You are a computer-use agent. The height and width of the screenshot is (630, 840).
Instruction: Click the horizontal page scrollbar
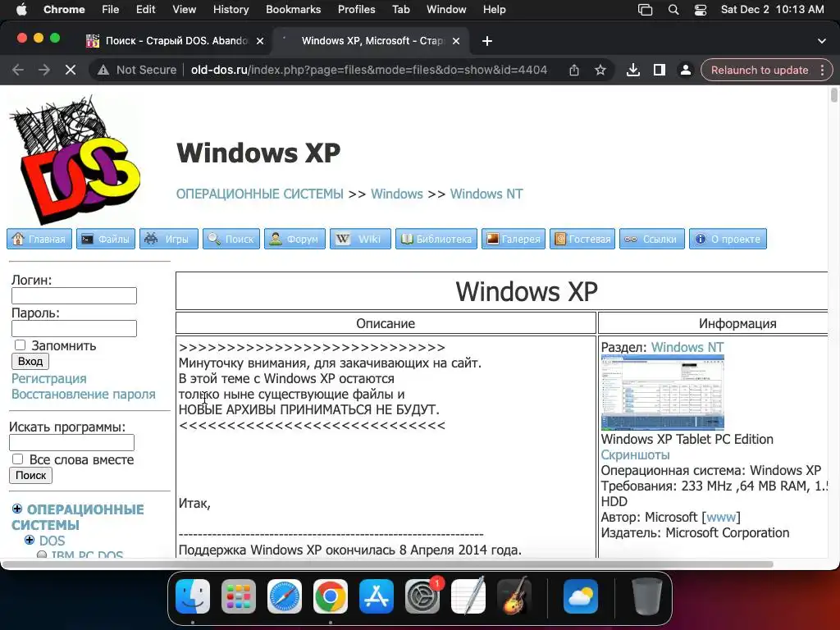[x=388, y=564]
